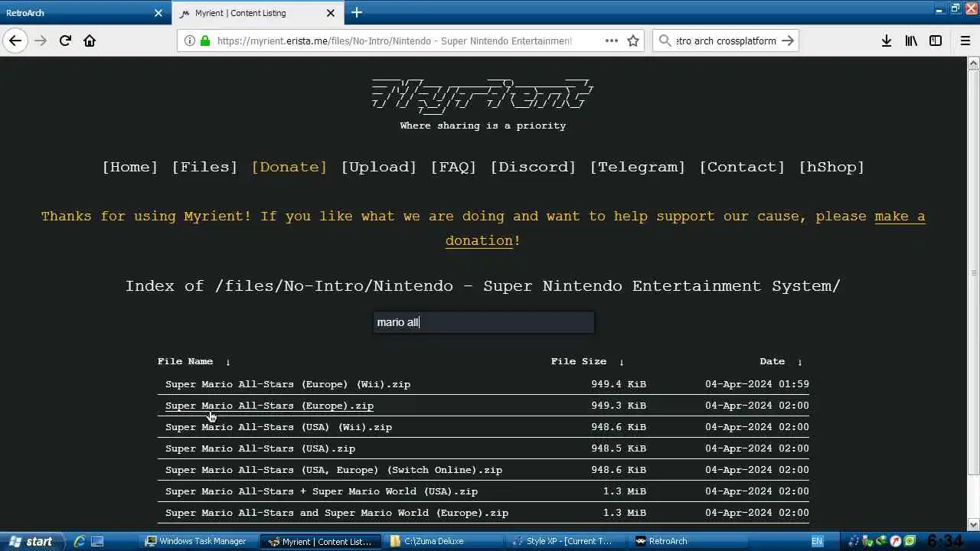This screenshot has width=980, height=551.
Task: Submit search with the arrow button
Action: tap(788, 41)
